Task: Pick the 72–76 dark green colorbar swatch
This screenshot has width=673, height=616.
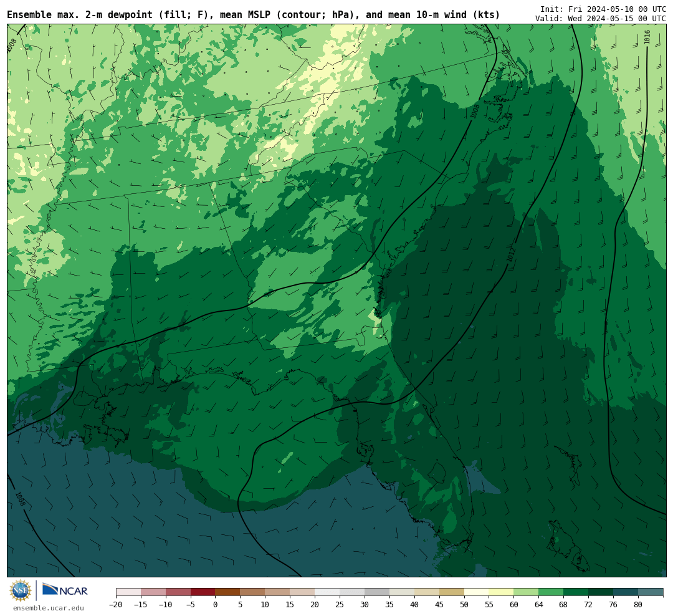Action: pos(601,592)
